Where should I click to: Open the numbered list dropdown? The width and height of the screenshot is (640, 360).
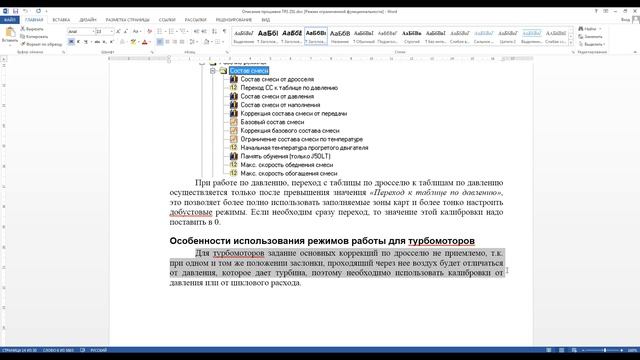point(177,31)
